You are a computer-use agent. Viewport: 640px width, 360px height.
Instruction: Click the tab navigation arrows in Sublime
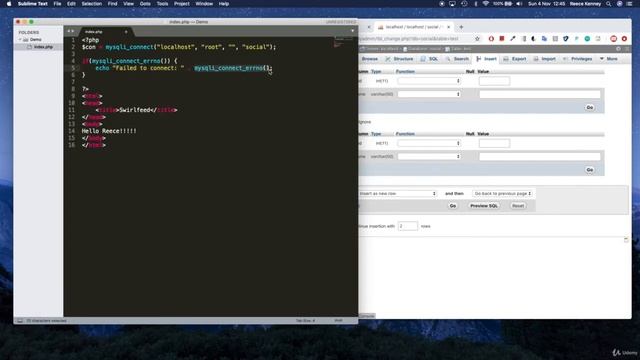[71, 31]
